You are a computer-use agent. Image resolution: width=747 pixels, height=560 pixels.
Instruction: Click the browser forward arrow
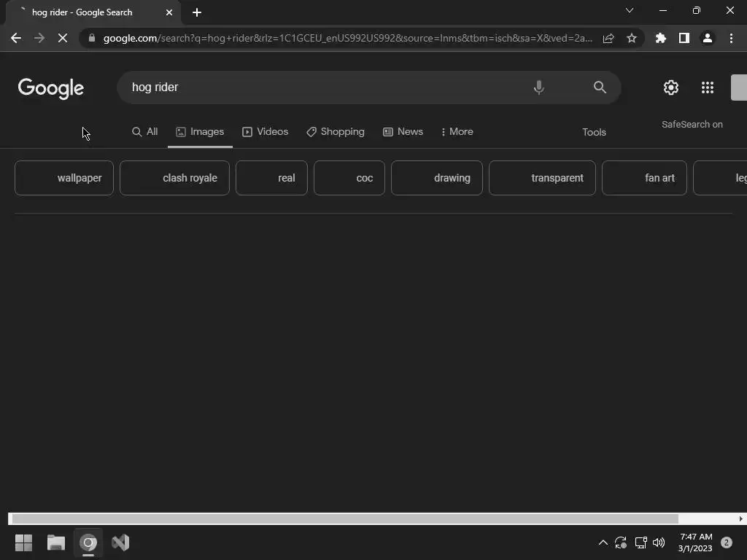point(39,38)
